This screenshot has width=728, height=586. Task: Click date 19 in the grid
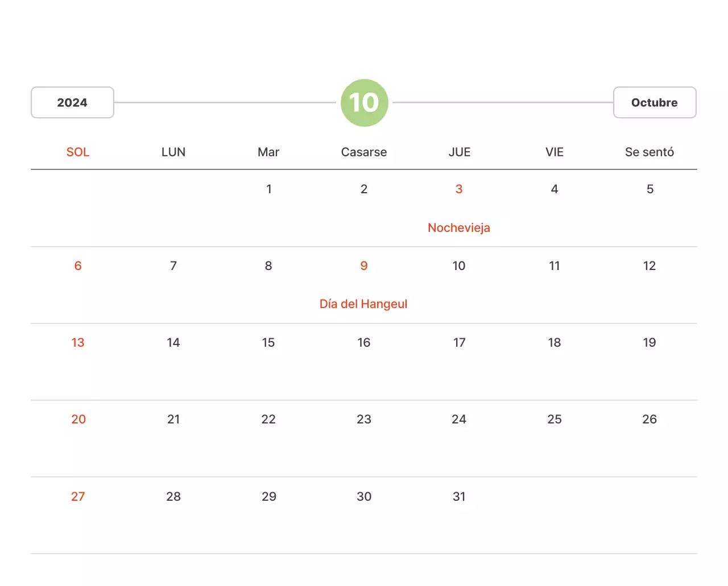pos(650,342)
